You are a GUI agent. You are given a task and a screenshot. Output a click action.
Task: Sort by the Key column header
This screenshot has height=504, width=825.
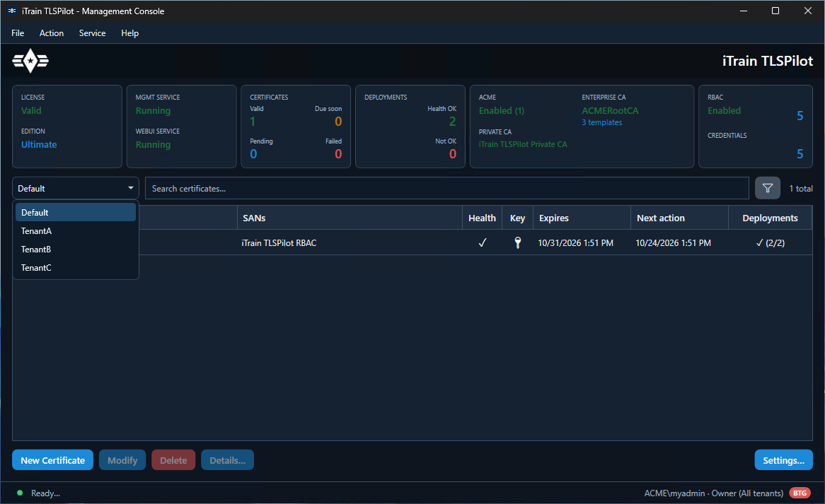518,218
